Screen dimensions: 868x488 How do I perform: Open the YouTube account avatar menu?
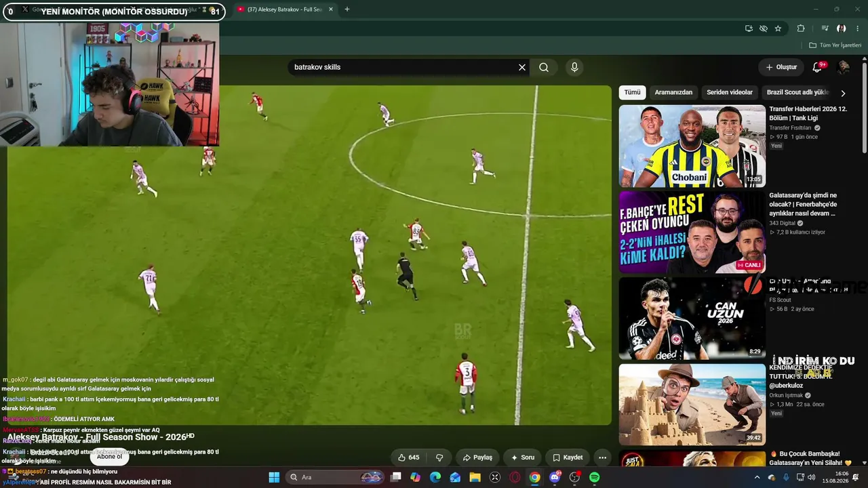844,67
